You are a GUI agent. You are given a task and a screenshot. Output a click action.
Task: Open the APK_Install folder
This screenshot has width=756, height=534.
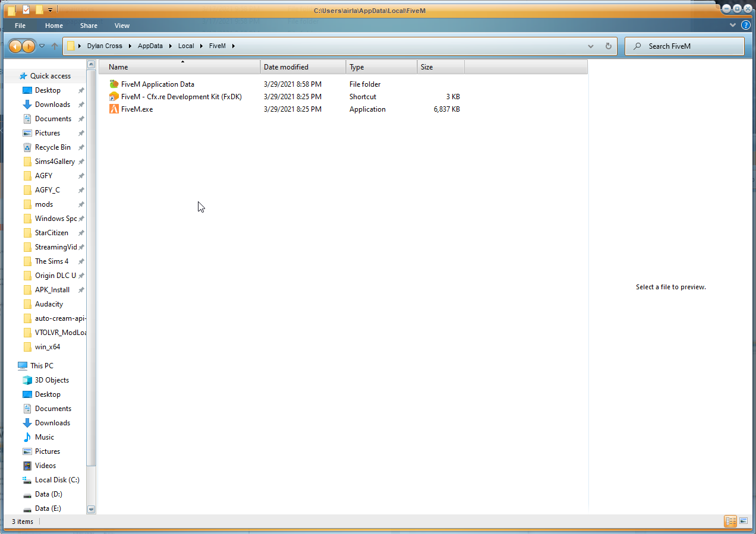(x=52, y=290)
